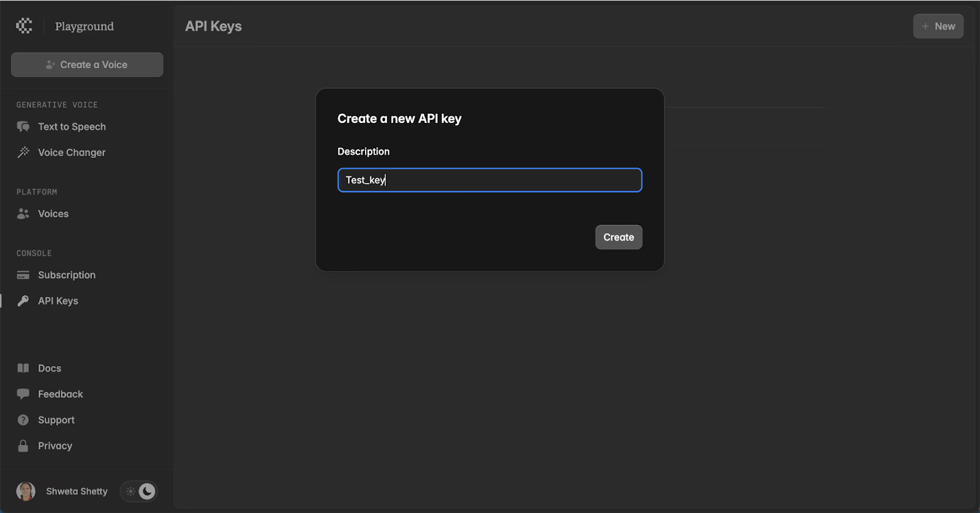Image resolution: width=980 pixels, height=513 pixels.
Task: Open Voice Changer page
Action: [x=72, y=152]
